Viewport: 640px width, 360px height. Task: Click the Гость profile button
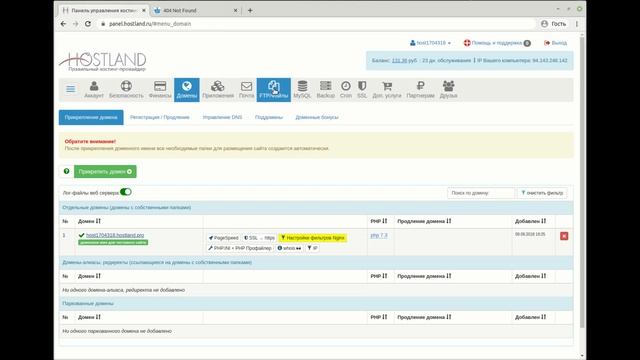553,24
